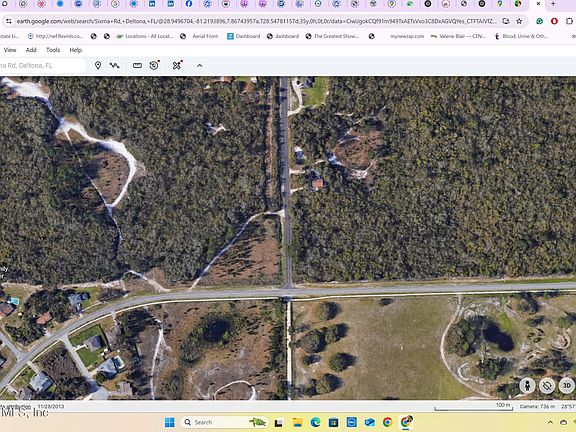Open the Add menu

(31, 50)
